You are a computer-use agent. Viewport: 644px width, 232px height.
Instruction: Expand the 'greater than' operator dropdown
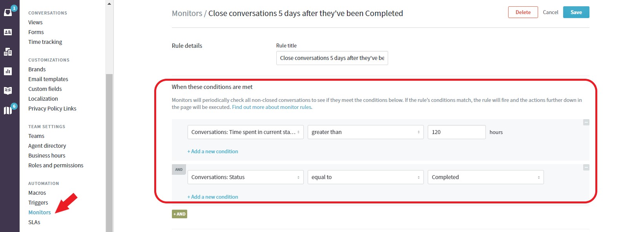tap(365, 132)
